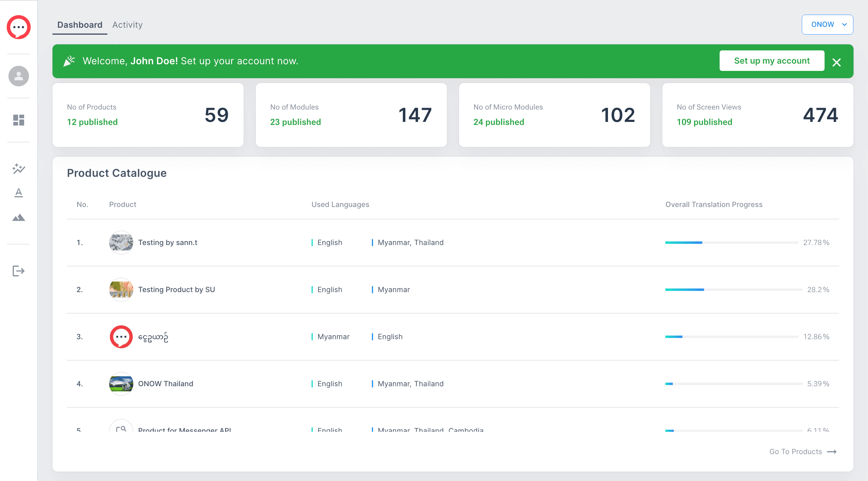The width and height of the screenshot is (868, 481).
Task: Dismiss the welcome banner with the X
Action: 837,62
